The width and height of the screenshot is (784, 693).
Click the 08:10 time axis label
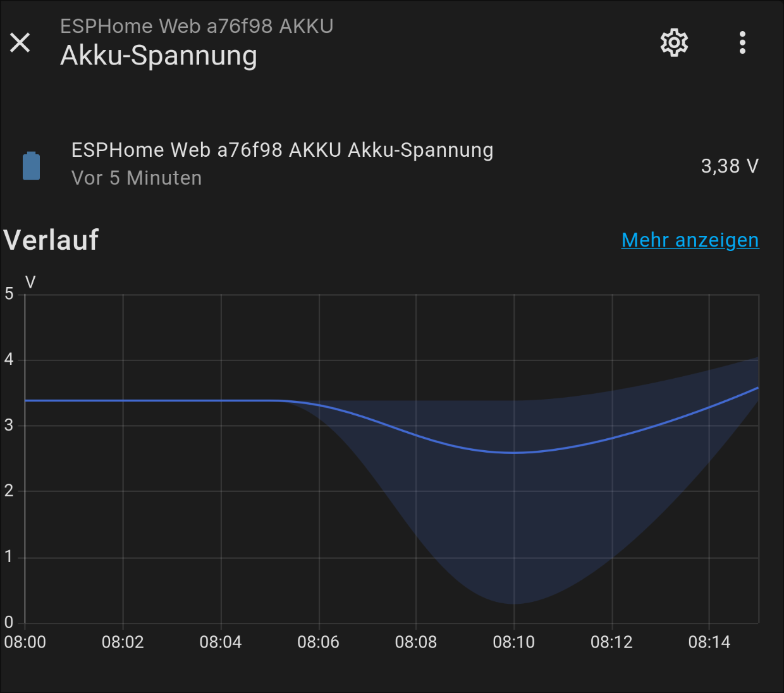pos(513,642)
